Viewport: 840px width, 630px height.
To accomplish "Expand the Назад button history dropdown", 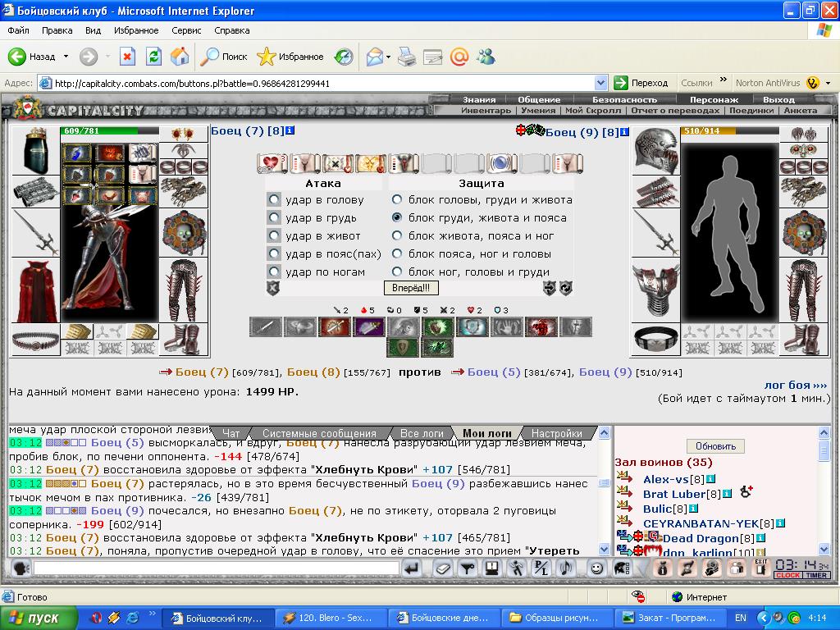I will click(66, 57).
